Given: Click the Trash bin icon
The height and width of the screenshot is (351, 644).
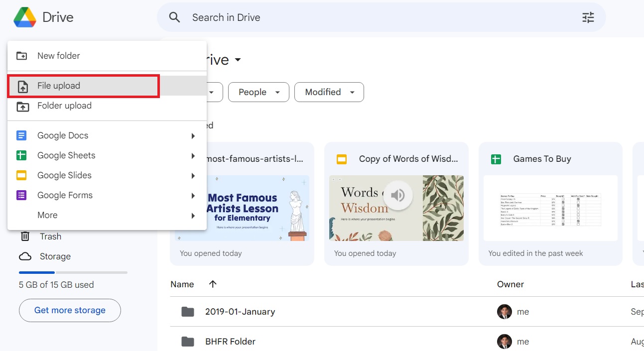Looking at the screenshot, I should pos(25,236).
